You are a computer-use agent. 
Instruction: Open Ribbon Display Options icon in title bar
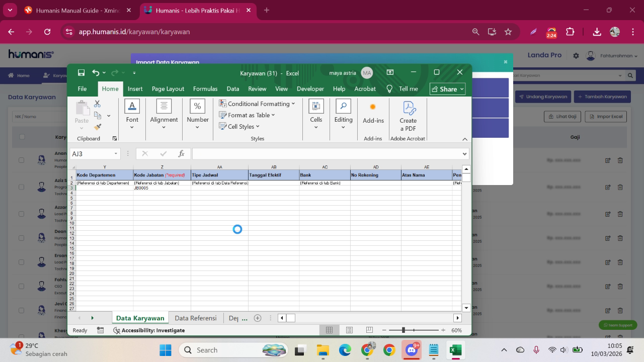pos(390,72)
